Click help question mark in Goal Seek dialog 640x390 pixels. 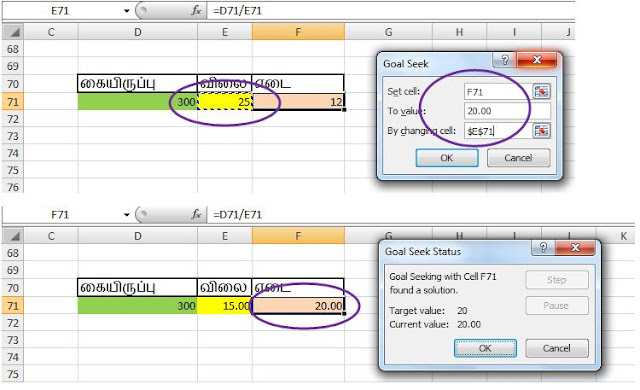(x=505, y=60)
